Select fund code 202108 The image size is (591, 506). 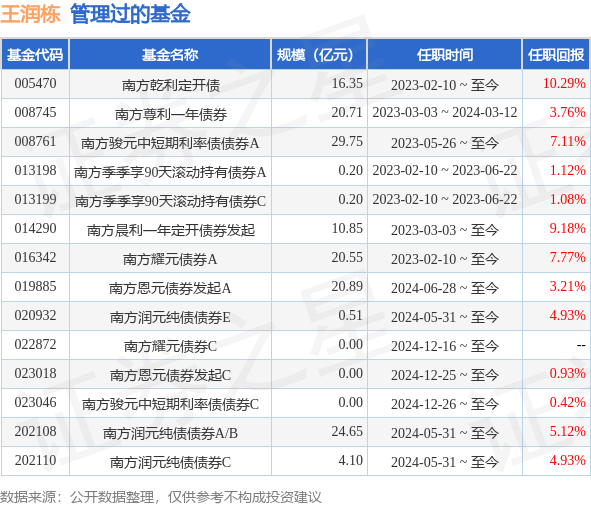[35, 432]
